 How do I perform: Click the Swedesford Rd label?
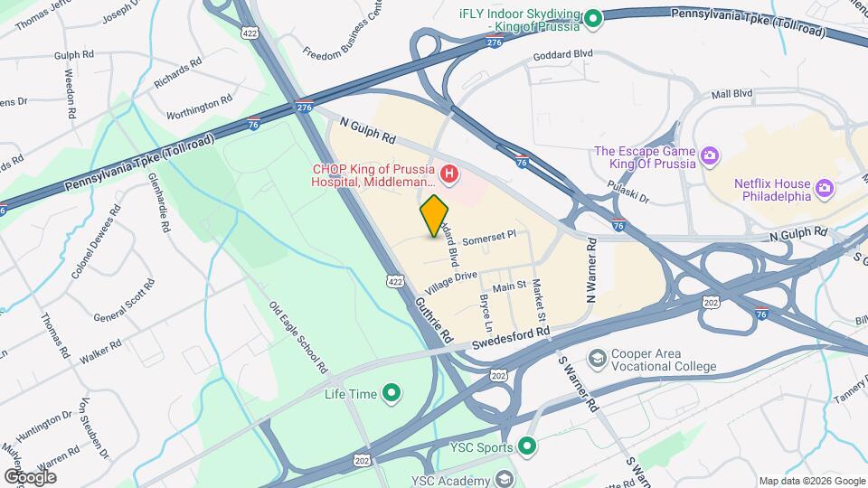[511, 338]
